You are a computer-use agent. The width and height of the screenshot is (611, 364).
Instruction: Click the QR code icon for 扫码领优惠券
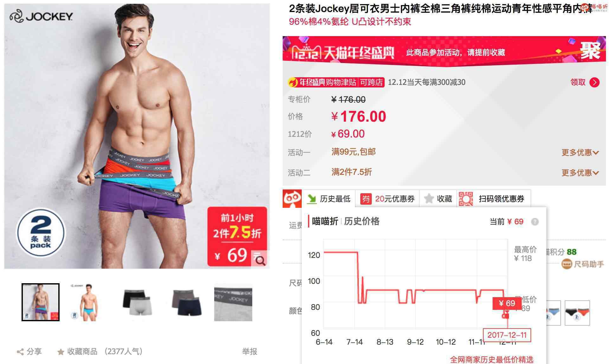(466, 199)
